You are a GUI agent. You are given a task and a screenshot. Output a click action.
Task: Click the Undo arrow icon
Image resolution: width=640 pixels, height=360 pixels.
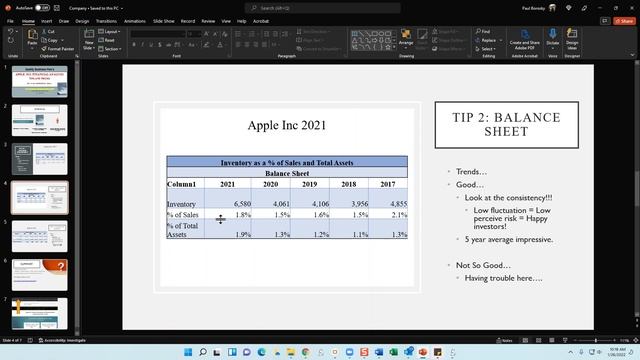click(11, 31)
